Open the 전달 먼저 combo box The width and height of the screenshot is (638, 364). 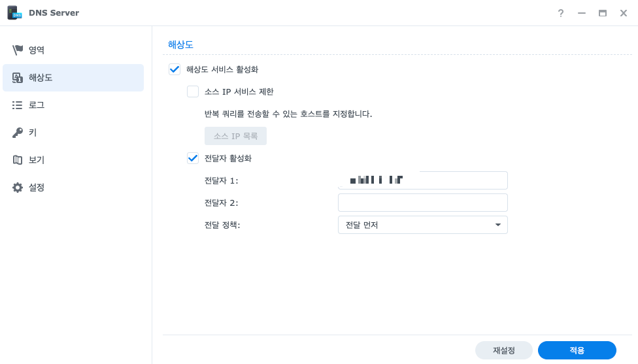(x=423, y=225)
